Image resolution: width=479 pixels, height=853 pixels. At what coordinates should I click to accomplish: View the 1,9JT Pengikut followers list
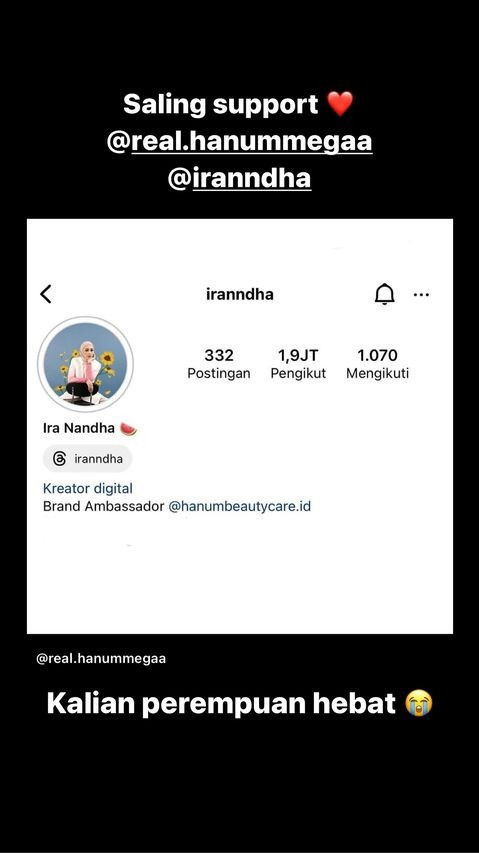click(x=298, y=364)
